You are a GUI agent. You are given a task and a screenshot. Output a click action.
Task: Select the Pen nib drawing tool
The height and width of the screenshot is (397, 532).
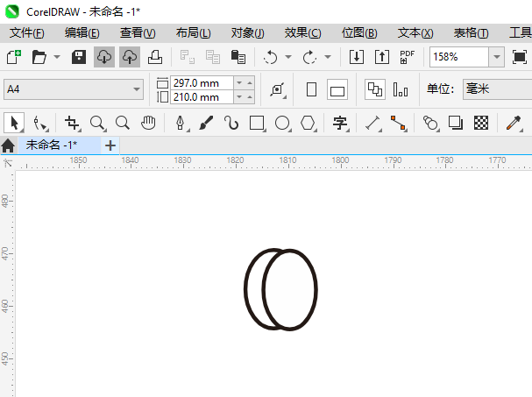coord(181,123)
